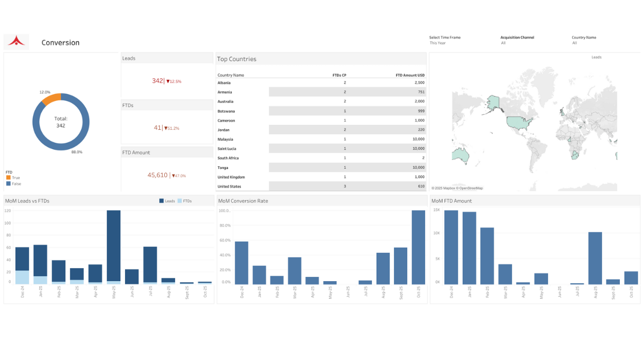Select the dark blue Leads legend marker

(x=161, y=201)
